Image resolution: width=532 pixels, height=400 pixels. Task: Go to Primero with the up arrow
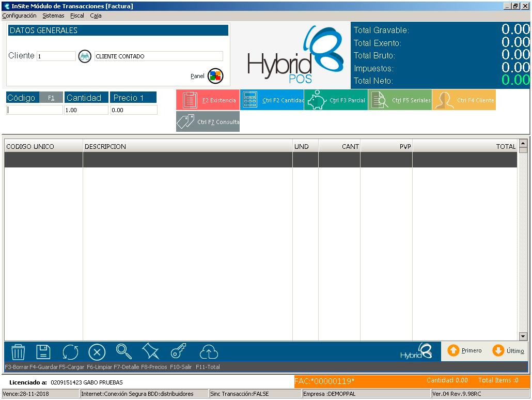464,350
